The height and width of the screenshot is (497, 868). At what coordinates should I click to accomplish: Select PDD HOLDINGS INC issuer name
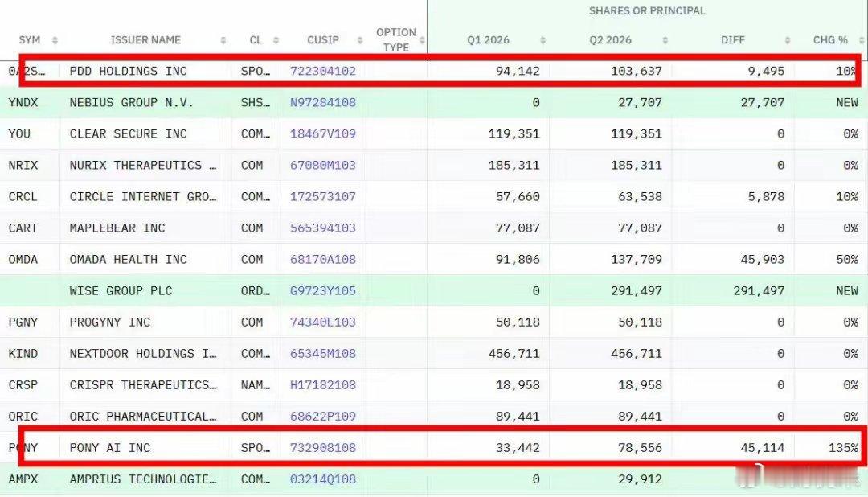(128, 71)
